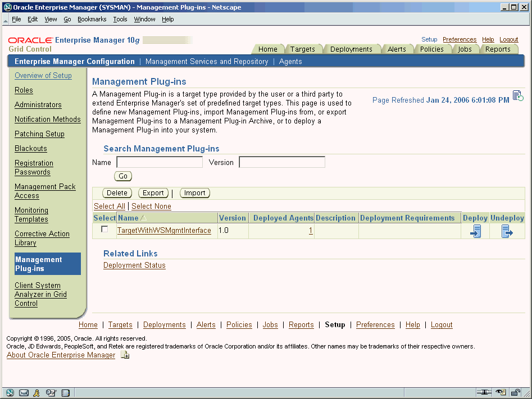The width and height of the screenshot is (532, 399).
Task: Switch to the Targets tab
Action: click(304, 49)
